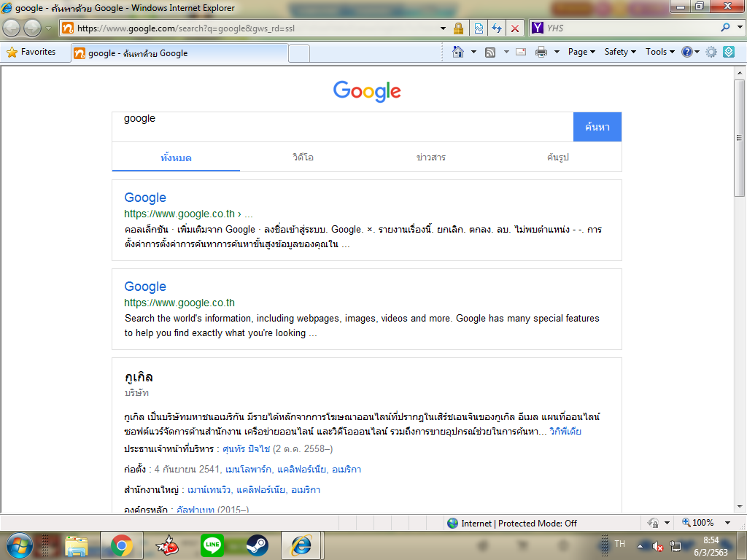The height and width of the screenshot is (560, 747).
Task: Refresh the page with the refresh icon
Action: click(497, 28)
